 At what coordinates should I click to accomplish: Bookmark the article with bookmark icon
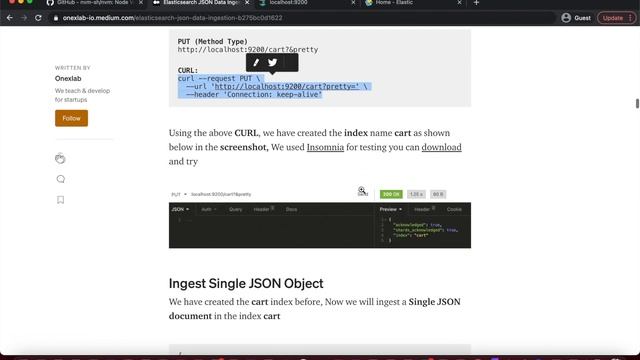click(60, 200)
